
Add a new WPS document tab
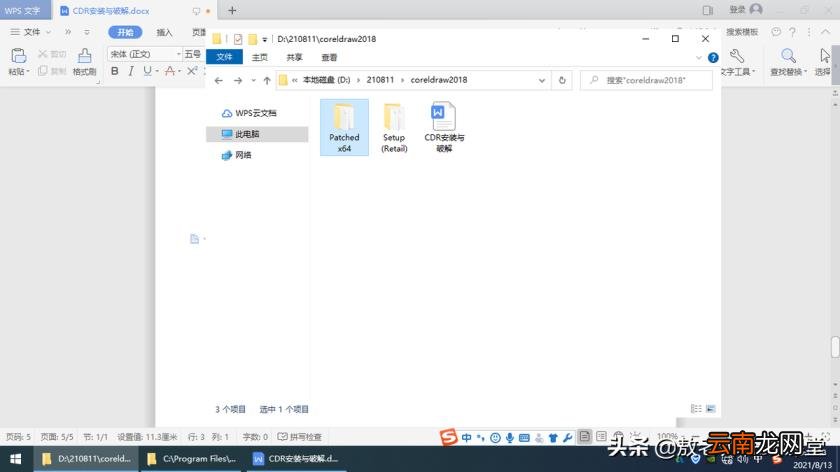click(x=232, y=10)
